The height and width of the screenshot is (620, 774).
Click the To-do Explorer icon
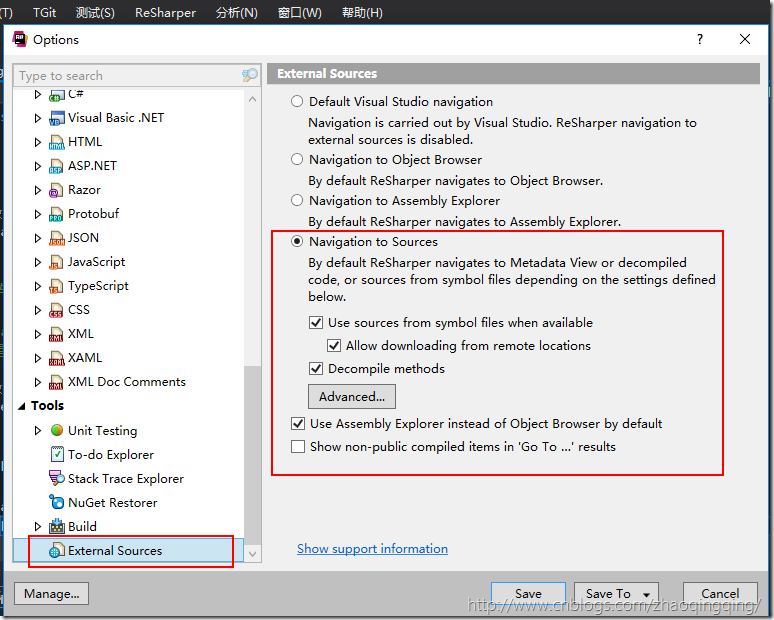57,455
